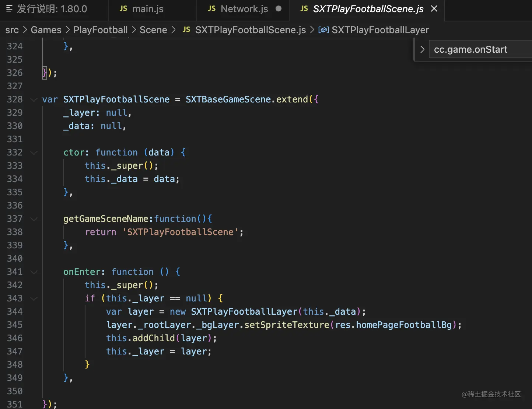Click the JS icon on the active SXTPlayFootballScene.js tab

tap(304, 8)
